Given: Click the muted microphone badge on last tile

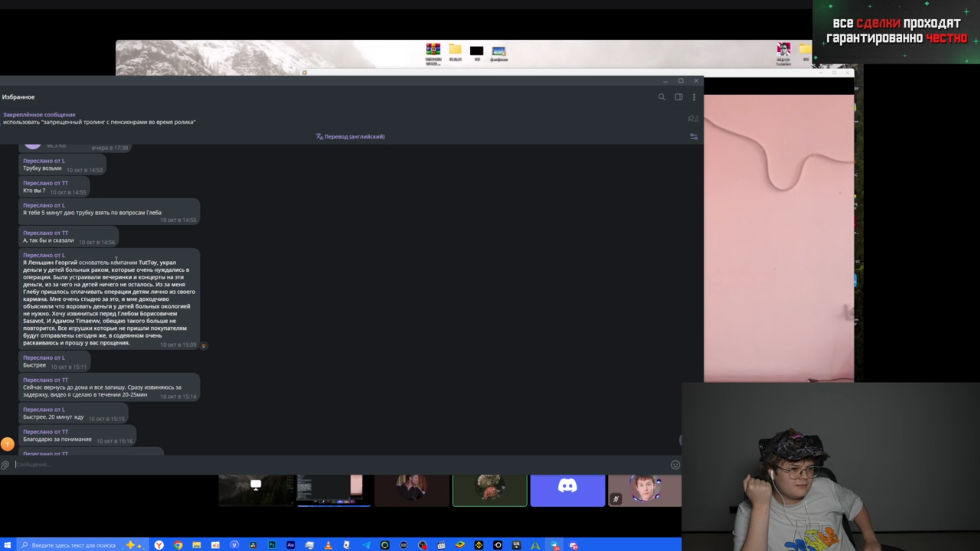Looking at the screenshot, I should 615,499.
